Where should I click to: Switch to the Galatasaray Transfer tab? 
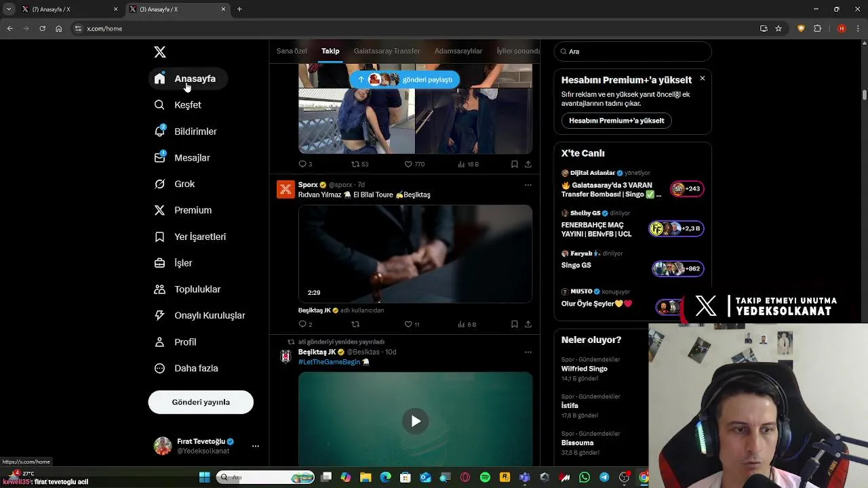coord(387,51)
